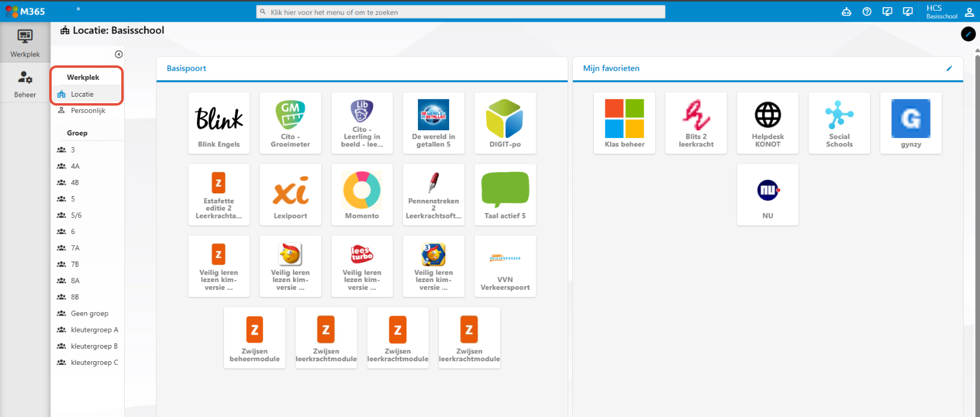Launch Blits 2 leerkracht favorite
Screen dimensions: 980x417
click(696, 123)
